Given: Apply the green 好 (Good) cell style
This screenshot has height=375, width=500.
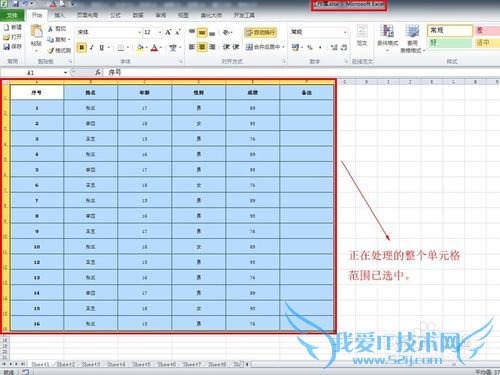Looking at the screenshot, I should pyautogui.click(x=450, y=43).
